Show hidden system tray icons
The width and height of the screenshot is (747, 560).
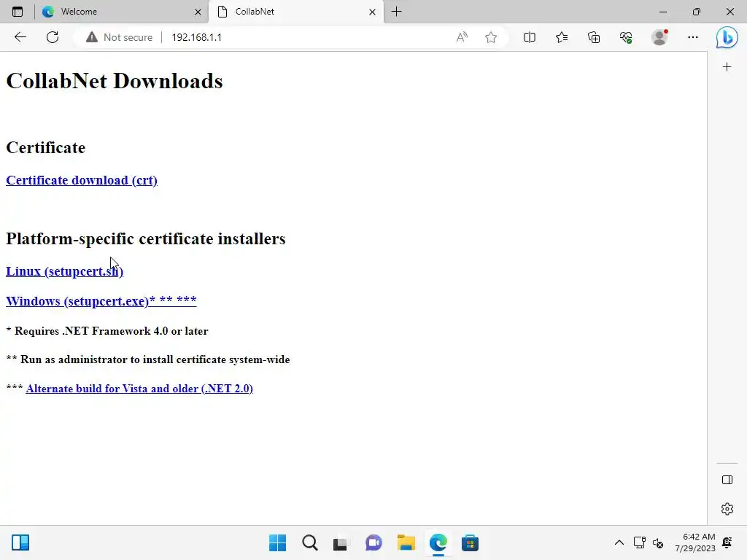click(619, 542)
